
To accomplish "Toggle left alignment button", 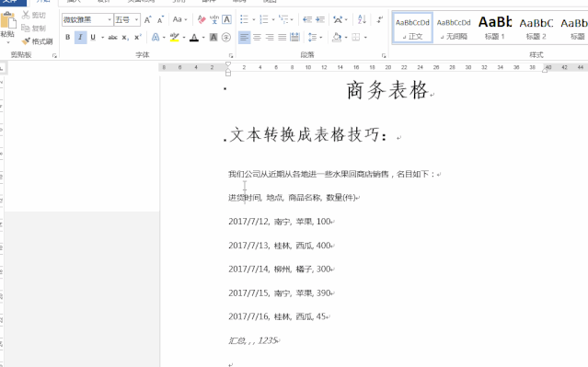I will pos(244,37).
